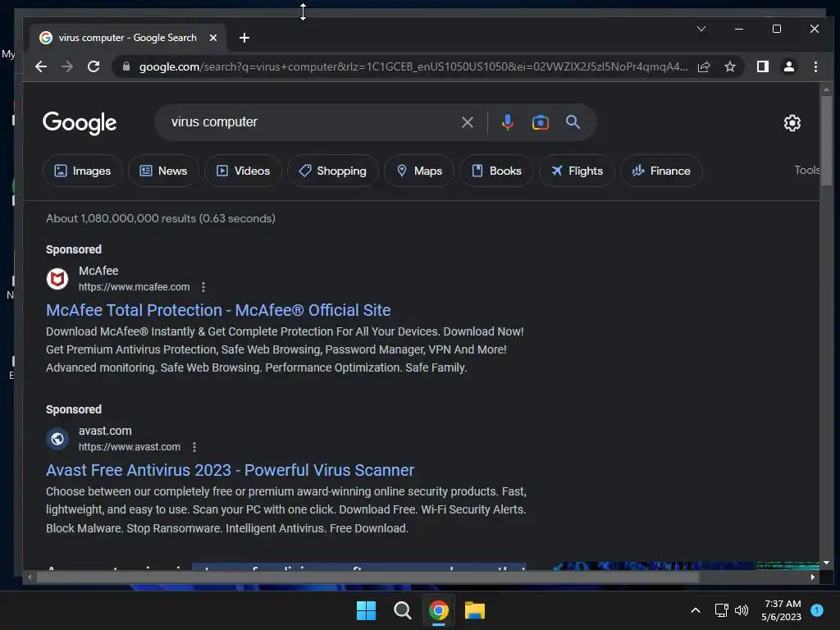Switch to Finance results
The image size is (840, 630).
coord(661,171)
